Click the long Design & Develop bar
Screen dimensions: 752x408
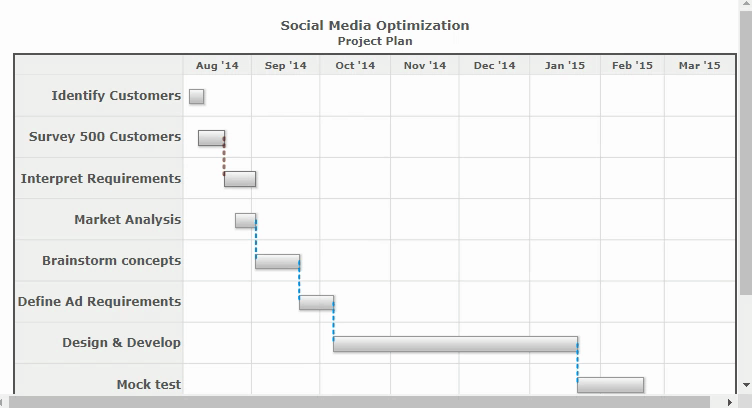(456, 344)
